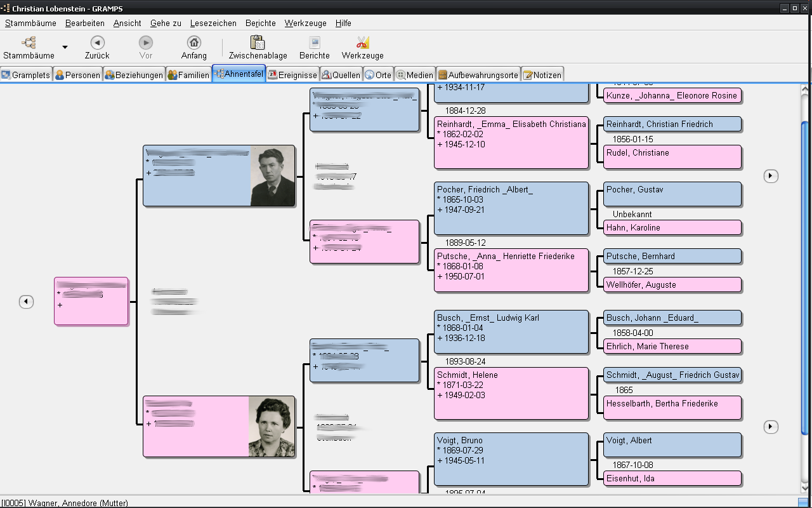Open the Berichte toolbar button
Screen dimensions: 812x508
pos(315,48)
